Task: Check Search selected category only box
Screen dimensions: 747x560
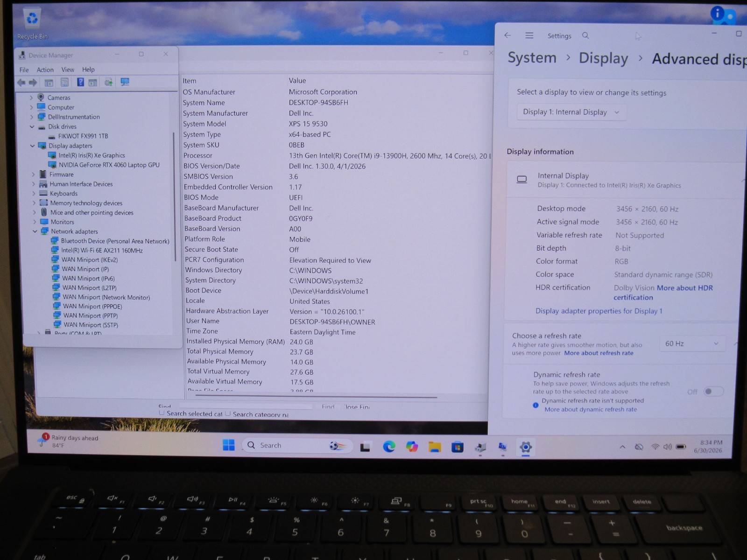Action: pyautogui.click(x=162, y=413)
